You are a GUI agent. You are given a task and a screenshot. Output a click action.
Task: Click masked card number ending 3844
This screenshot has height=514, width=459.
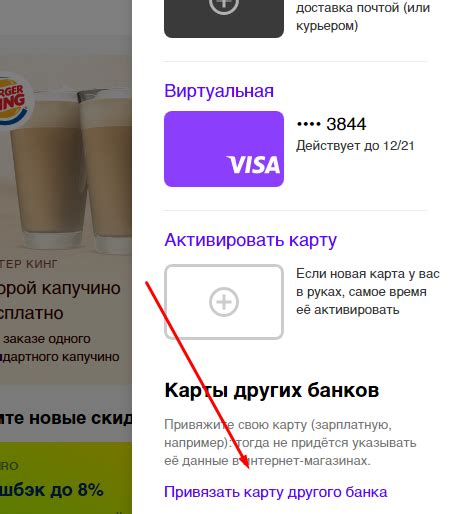tap(331, 124)
